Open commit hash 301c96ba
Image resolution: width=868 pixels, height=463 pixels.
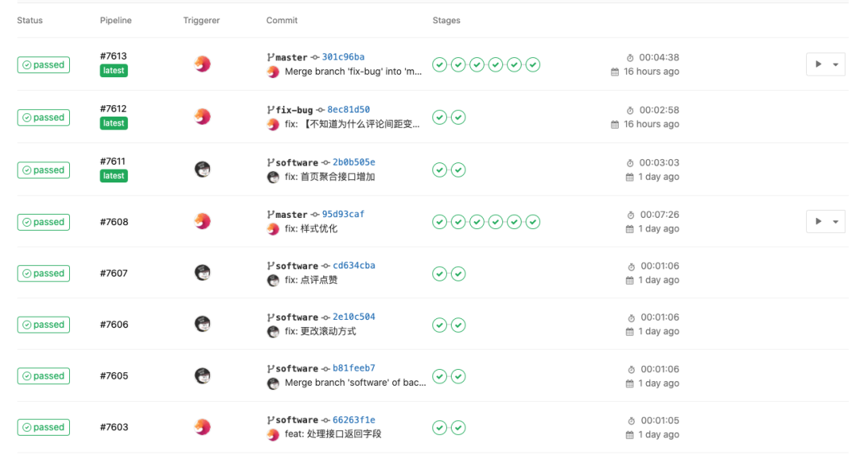pyautogui.click(x=343, y=57)
